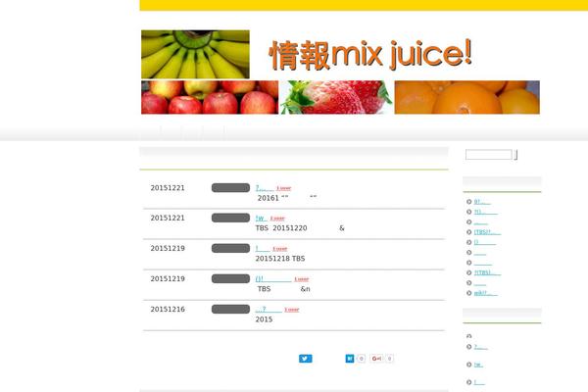
Task: Click red '1 user' bookmark badge above '20161'
Action: (284, 188)
